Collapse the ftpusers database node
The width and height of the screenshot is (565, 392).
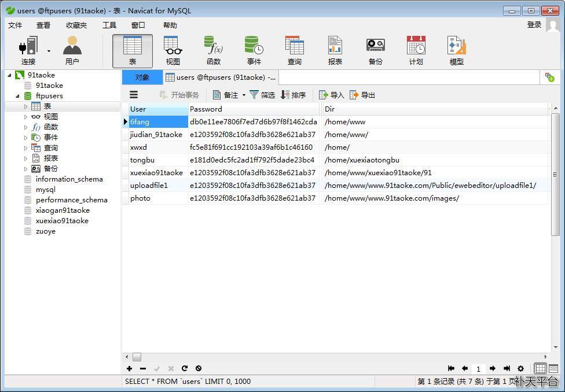tap(17, 96)
